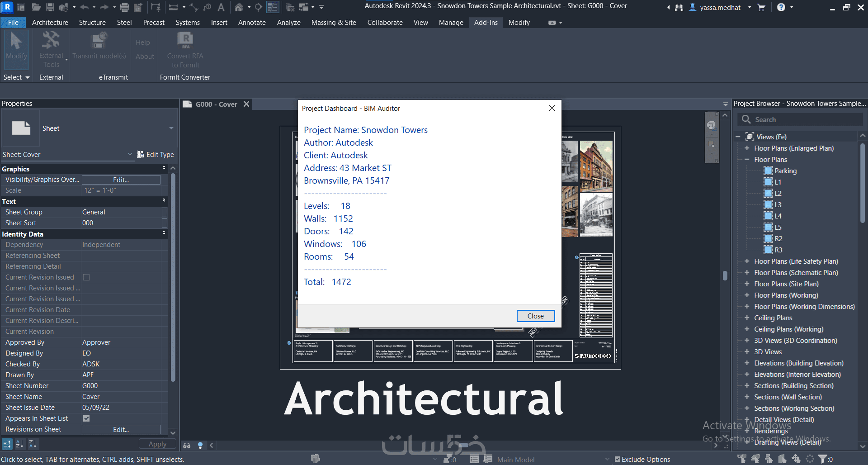
Task: Click the Apply button in Properties
Action: 157,444
